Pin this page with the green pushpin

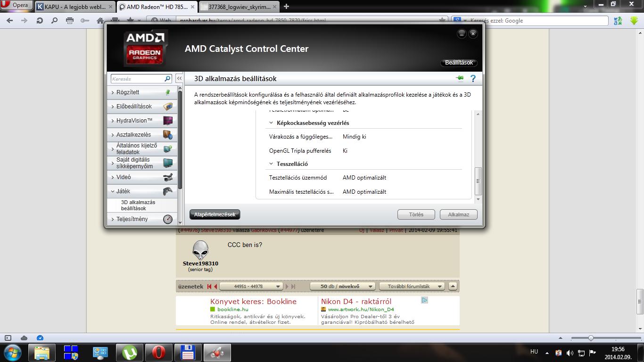[460, 79]
